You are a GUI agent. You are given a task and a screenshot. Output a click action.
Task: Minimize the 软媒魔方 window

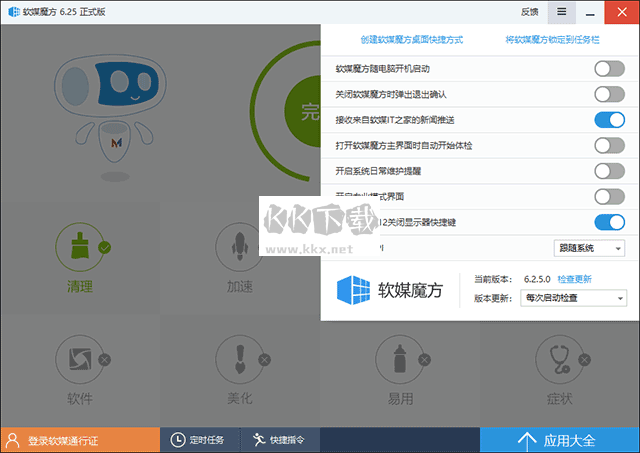coord(590,13)
